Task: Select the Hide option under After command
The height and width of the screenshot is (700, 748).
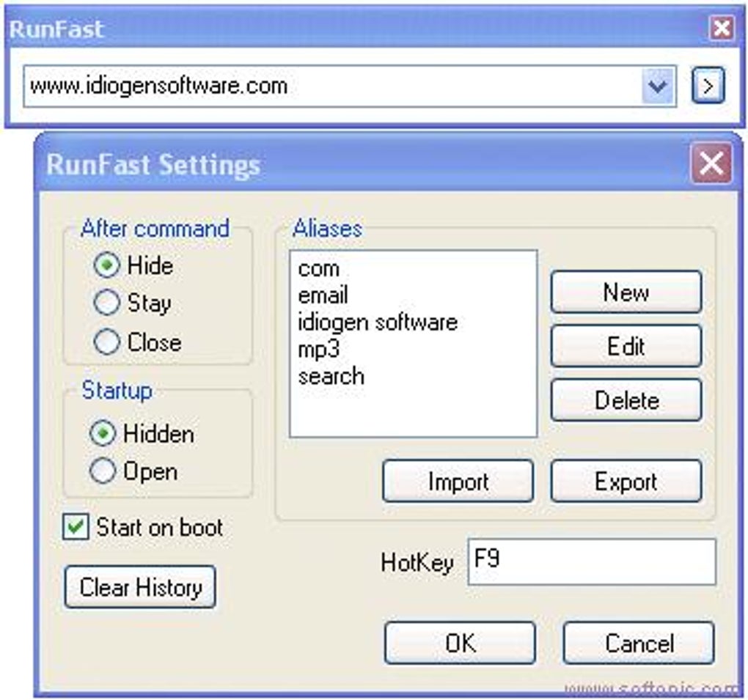Action: [107, 265]
